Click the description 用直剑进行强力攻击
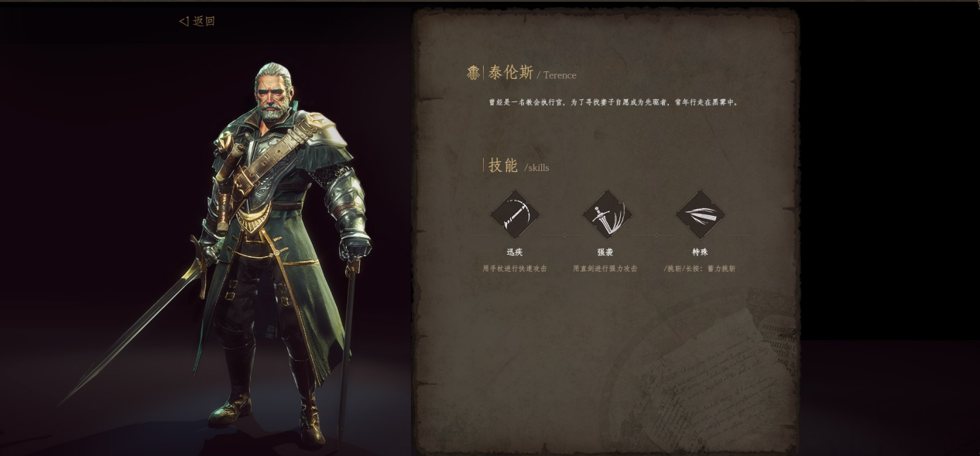The image size is (980, 456). [x=605, y=269]
